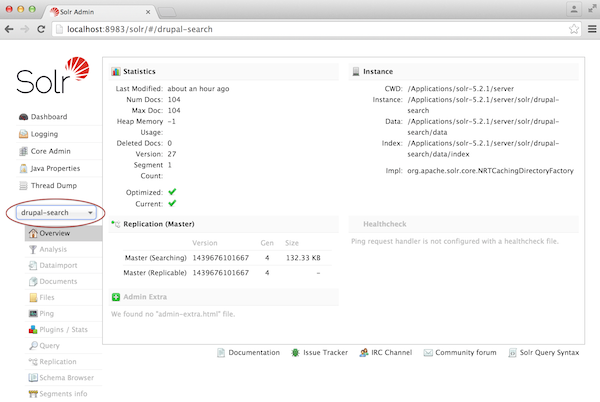The width and height of the screenshot is (600, 402).
Task: Close the Solr Admin tab
Action: coord(148,12)
